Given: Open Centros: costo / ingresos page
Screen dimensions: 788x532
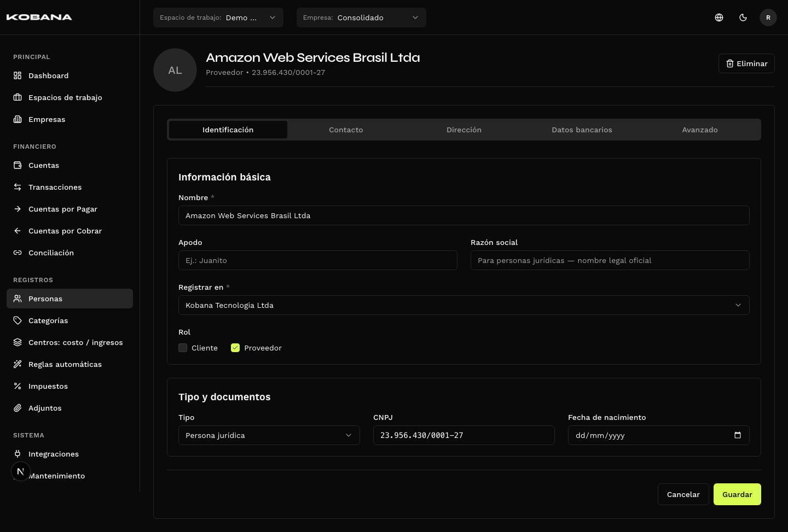Looking at the screenshot, I should coord(69,342).
